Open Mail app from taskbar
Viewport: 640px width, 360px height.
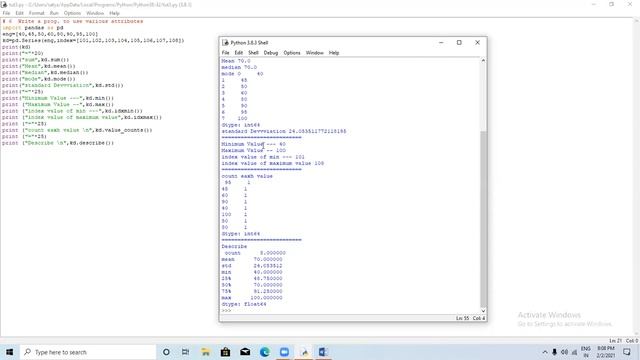pos(245,352)
